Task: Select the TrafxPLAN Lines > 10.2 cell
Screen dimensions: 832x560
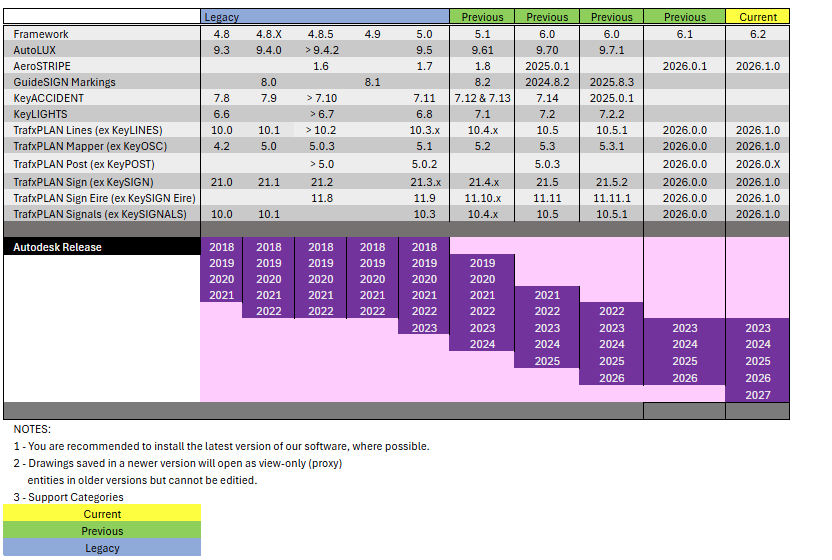Action: tap(320, 130)
